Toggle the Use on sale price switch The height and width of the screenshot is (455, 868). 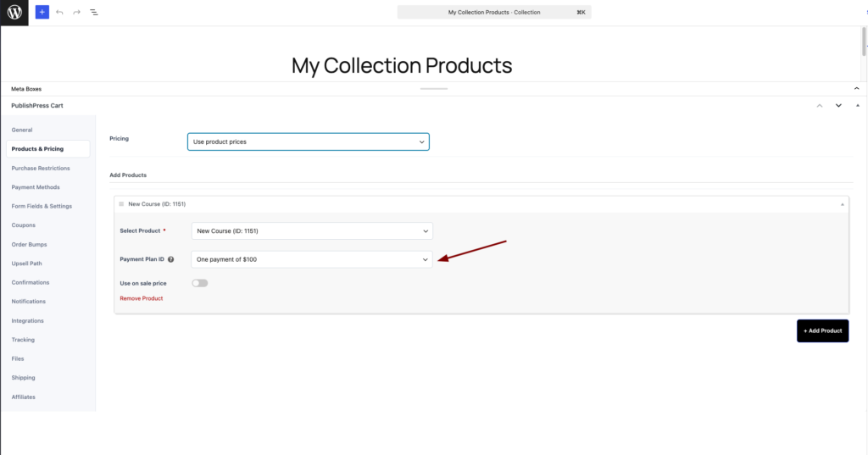pyautogui.click(x=200, y=283)
